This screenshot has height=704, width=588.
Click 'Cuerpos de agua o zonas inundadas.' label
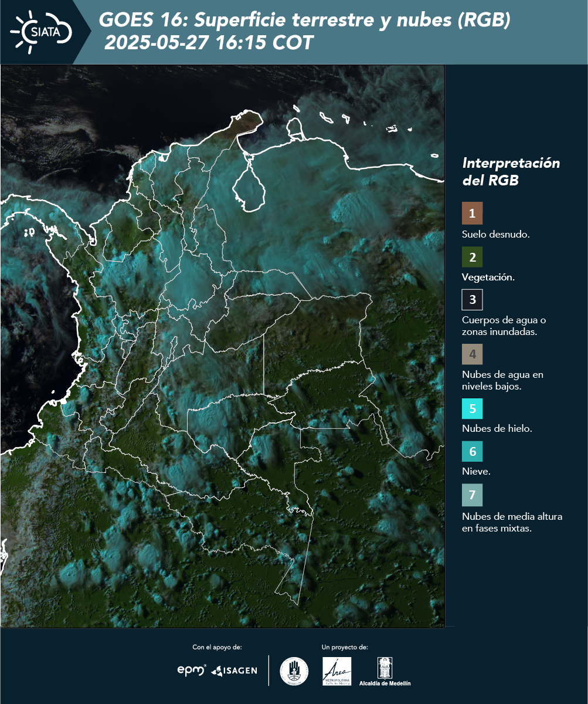pyautogui.click(x=504, y=326)
